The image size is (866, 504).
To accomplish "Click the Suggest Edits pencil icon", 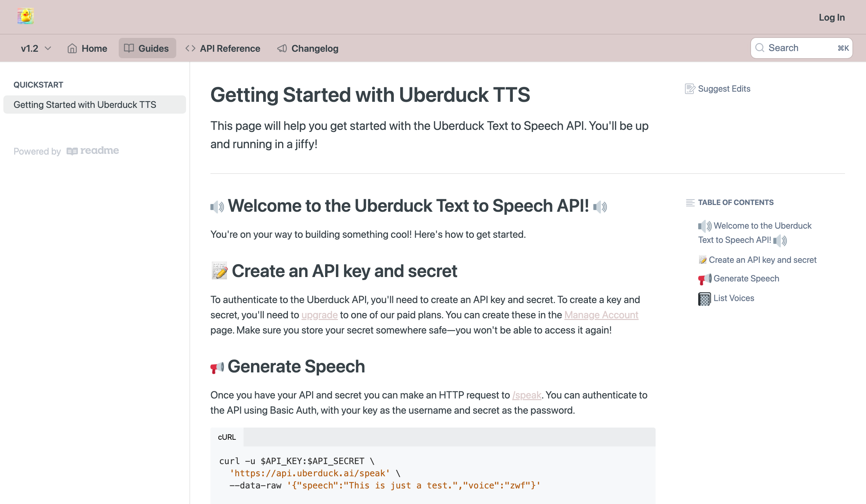I will click(x=690, y=89).
